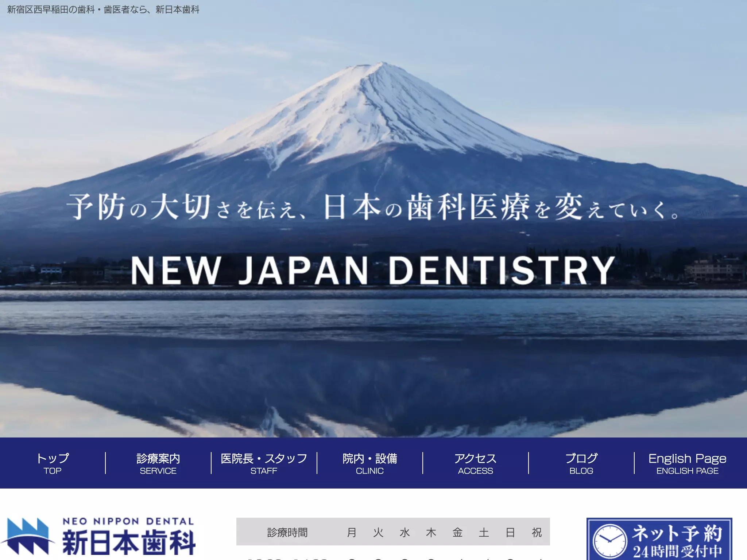Click the 祝 column in hours table
The image size is (747, 560).
tap(537, 533)
